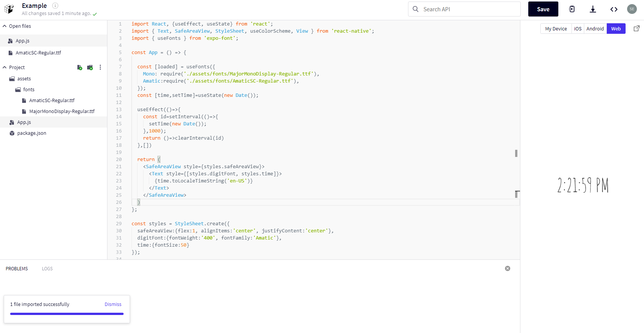Click the new file icon in Project
This screenshot has width=644, height=333.
pyautogui.click(x=80, y=68)
